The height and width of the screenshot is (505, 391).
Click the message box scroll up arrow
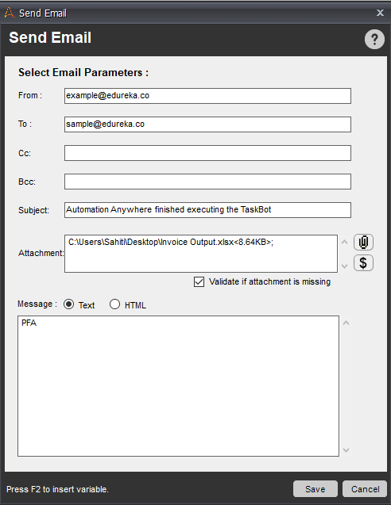click(x=346, y=323)
